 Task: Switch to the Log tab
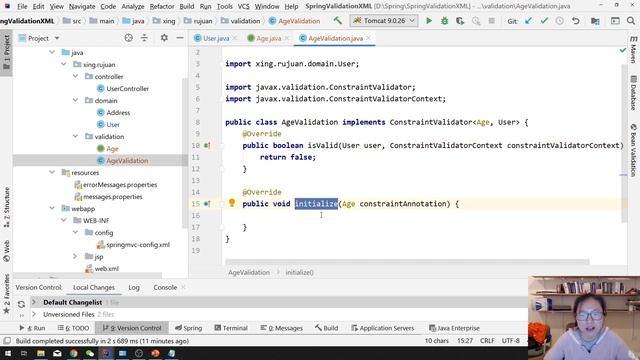point(134,287)
